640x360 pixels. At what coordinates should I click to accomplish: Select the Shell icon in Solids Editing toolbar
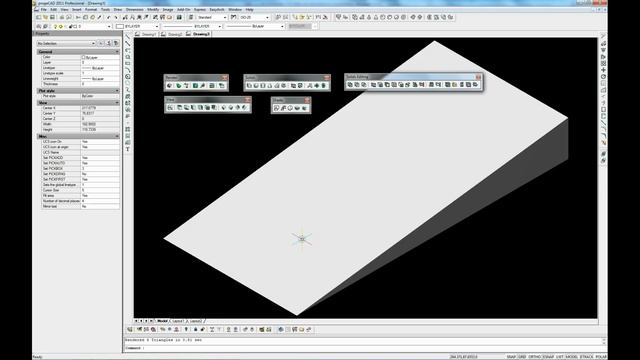[469, 84]
